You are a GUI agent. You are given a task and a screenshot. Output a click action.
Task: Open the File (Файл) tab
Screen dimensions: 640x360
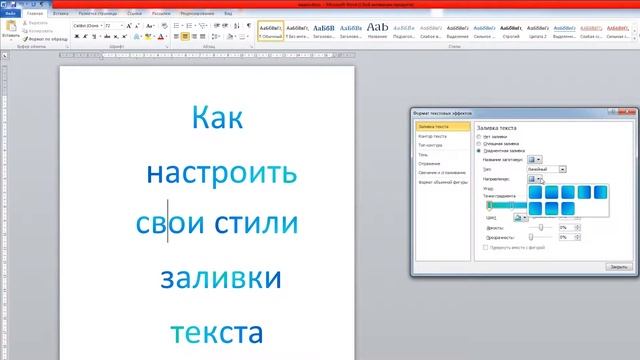point(11,13)
